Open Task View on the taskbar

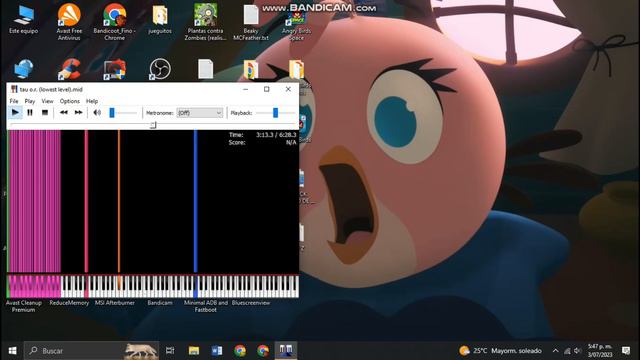(170, 351)
